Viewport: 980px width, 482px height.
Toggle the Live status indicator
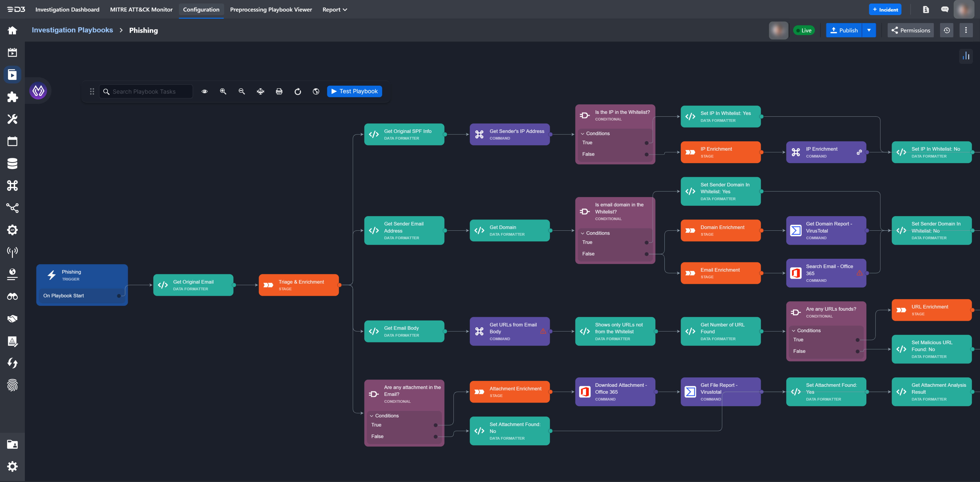[x=804, y=30]
